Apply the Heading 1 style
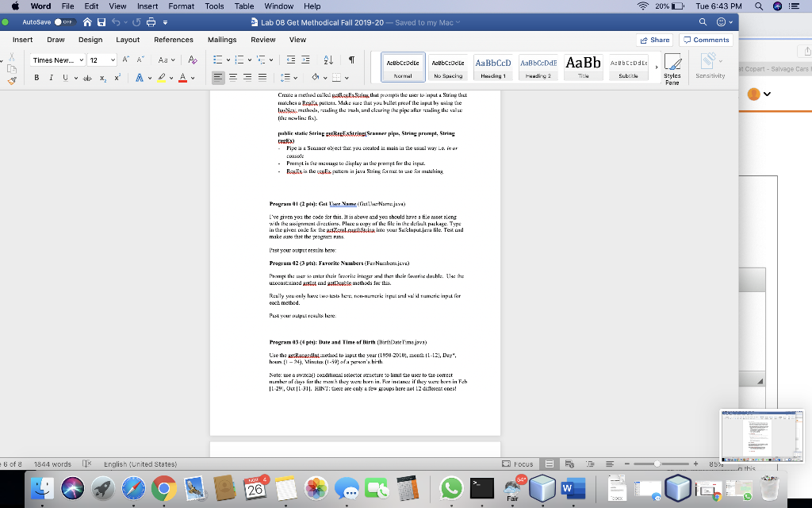Viewport: 812px width, 508px height. (493, 67)
